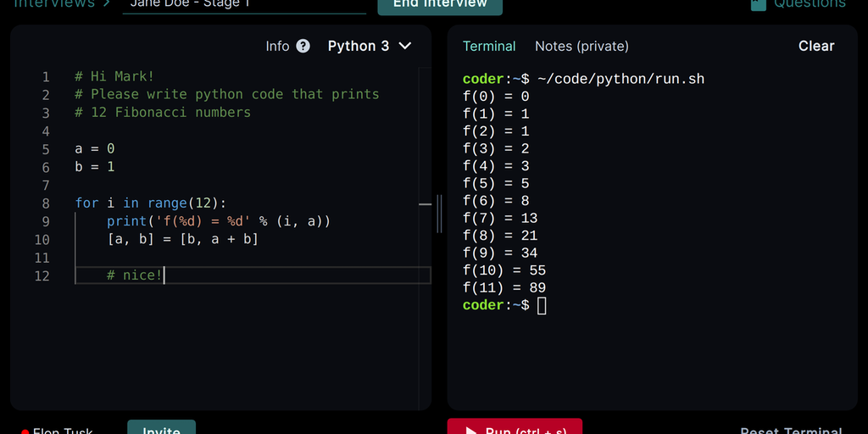Open the Notes (private) tab

pos(581,47)
